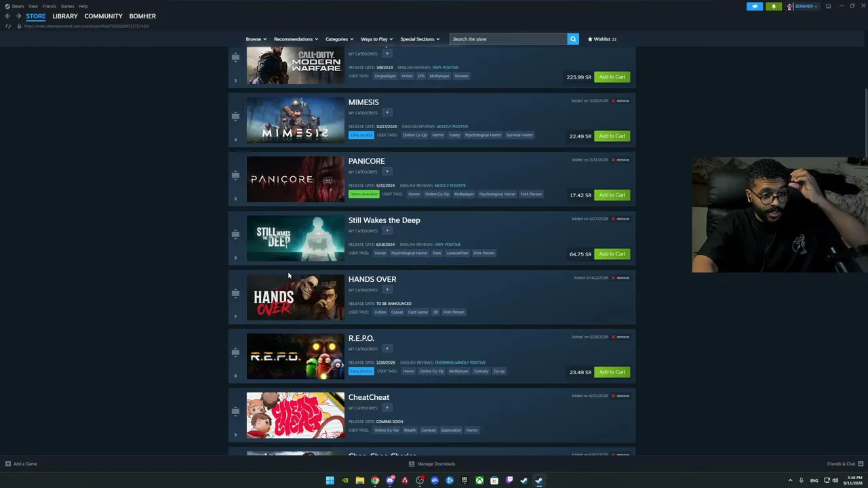Open the Still Wakes the Deep title link

pyautogui.click(x=384, y=220)
